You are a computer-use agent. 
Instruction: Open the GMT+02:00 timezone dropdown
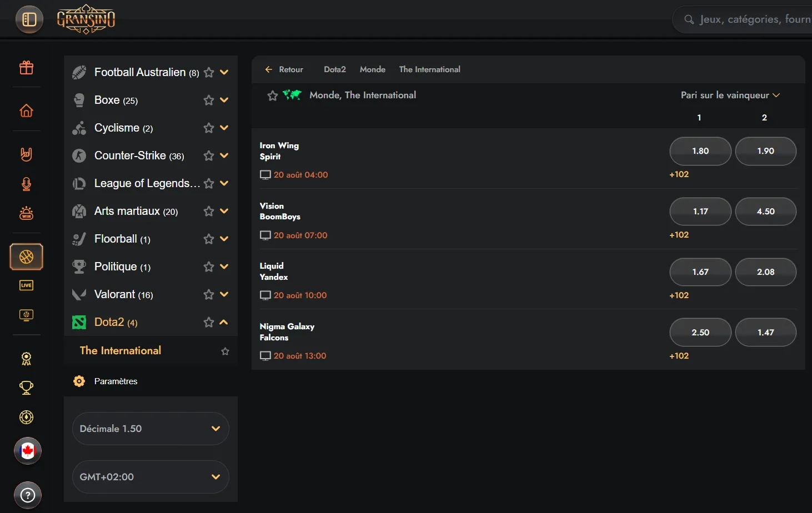coord(151,477)
